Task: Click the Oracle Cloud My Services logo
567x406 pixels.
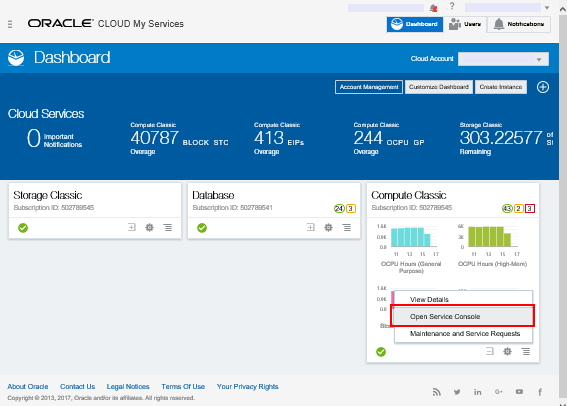Action: (x=106, y=24)
